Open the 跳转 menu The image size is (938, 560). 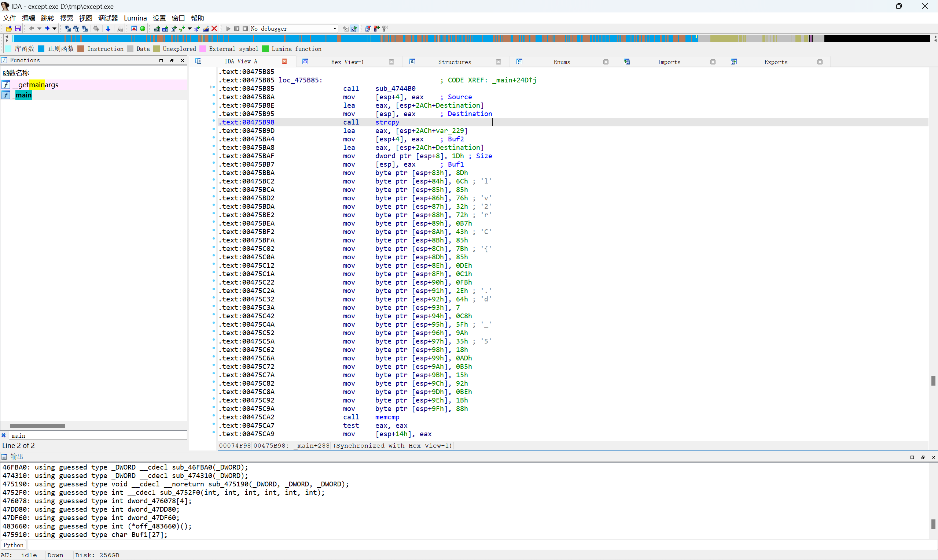48,18
